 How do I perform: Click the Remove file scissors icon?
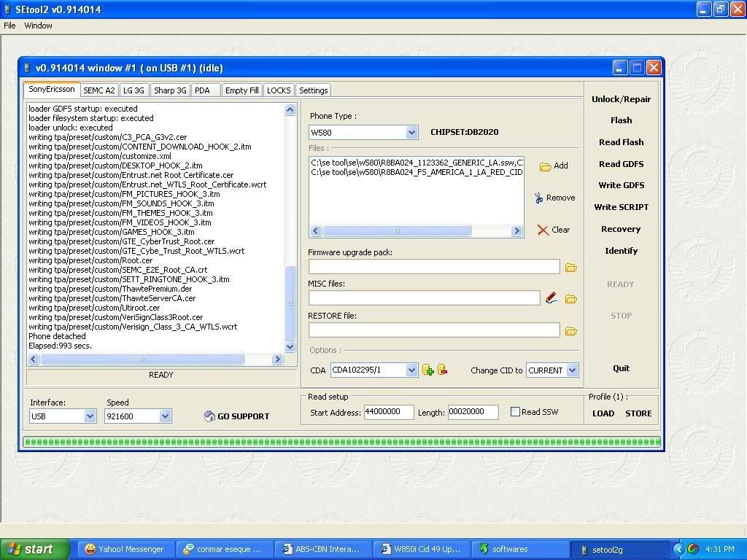pos(538,198)
